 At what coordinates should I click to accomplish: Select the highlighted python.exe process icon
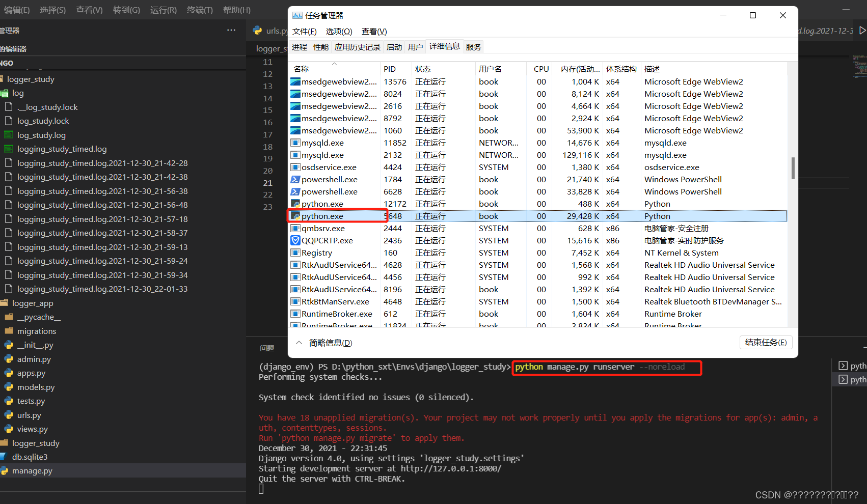(x=296, y=216)
